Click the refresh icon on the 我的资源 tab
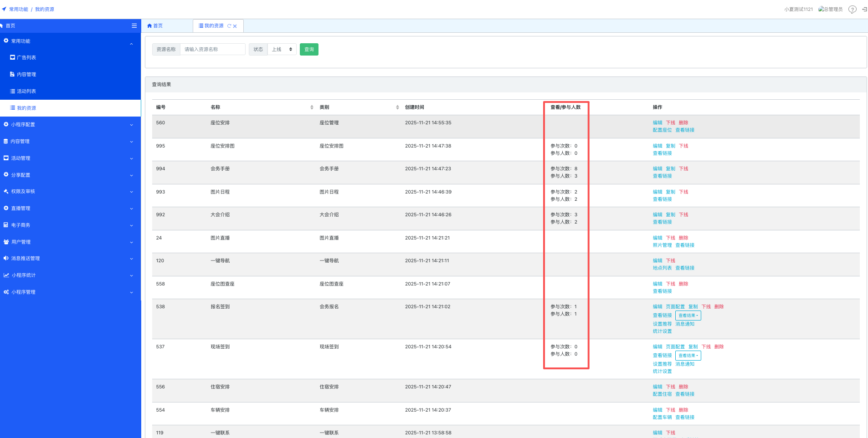Viewport: 868px width, 438px height. coord(229,26)
